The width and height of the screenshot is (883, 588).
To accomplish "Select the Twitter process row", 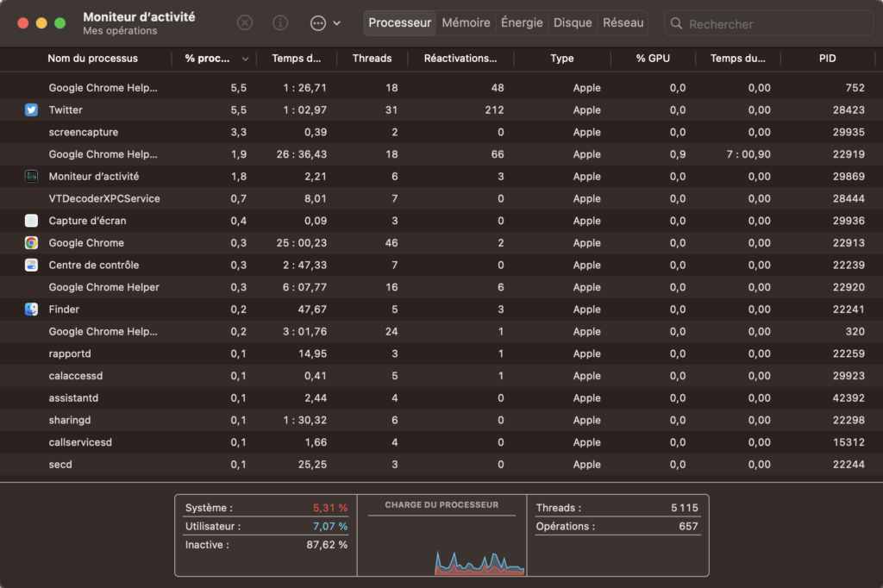I will (x=441, y=109).
